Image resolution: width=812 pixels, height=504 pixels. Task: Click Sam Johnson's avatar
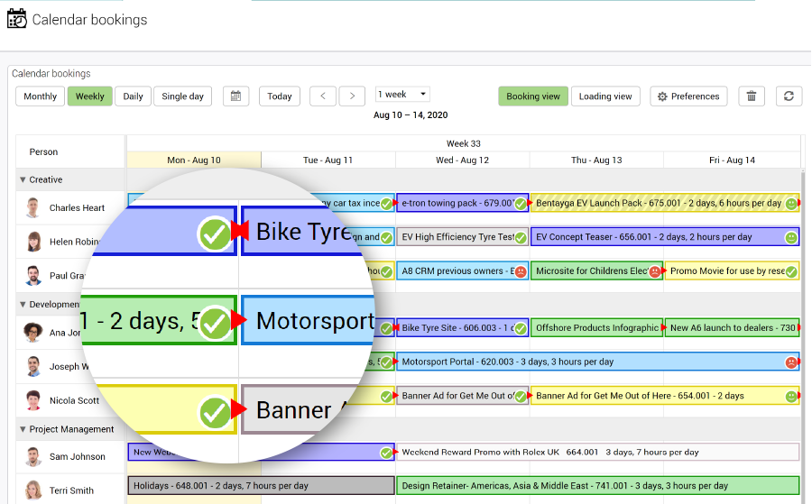click(x=33, y=456)
